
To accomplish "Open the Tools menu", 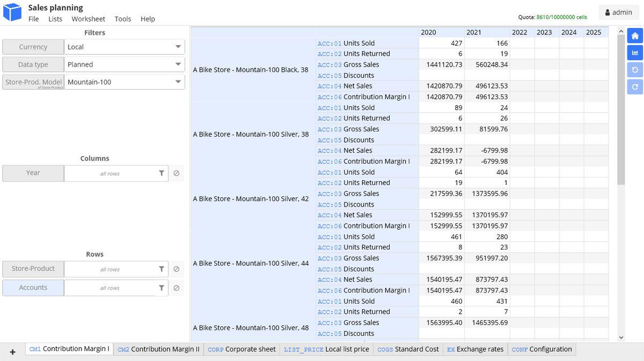I will tap(123, 19).
